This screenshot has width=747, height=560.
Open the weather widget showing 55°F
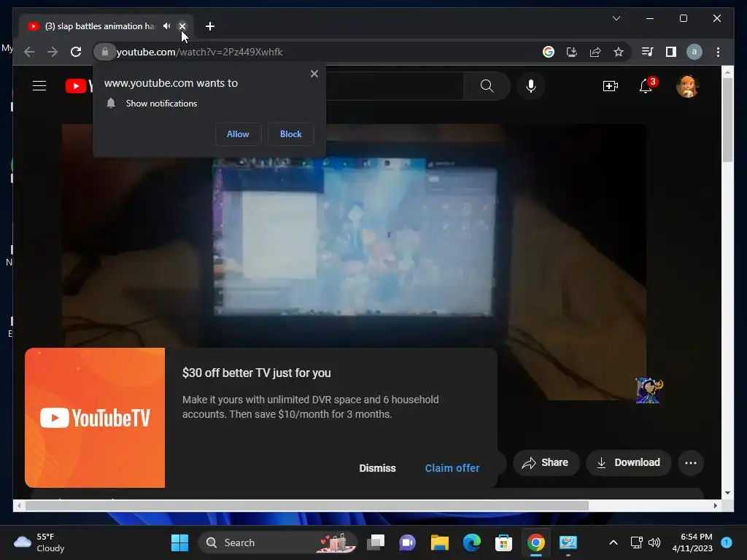(x=39, y=542)
